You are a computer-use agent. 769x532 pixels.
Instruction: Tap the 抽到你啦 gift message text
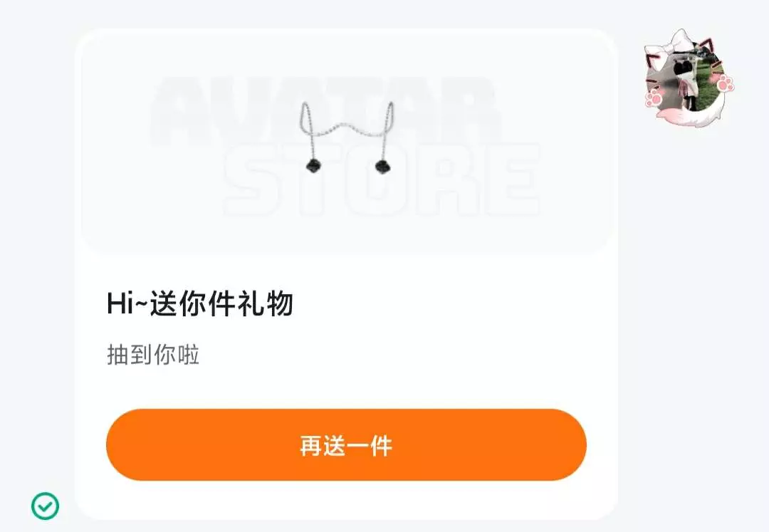click(153, 355)
